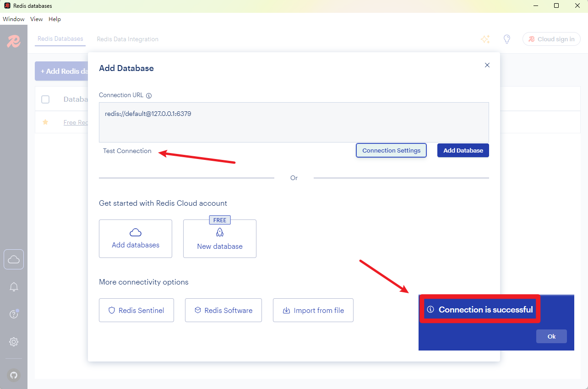Screen dimensions: 588x389
Task: Click the favorite star in database row
Action: point(45,122)
